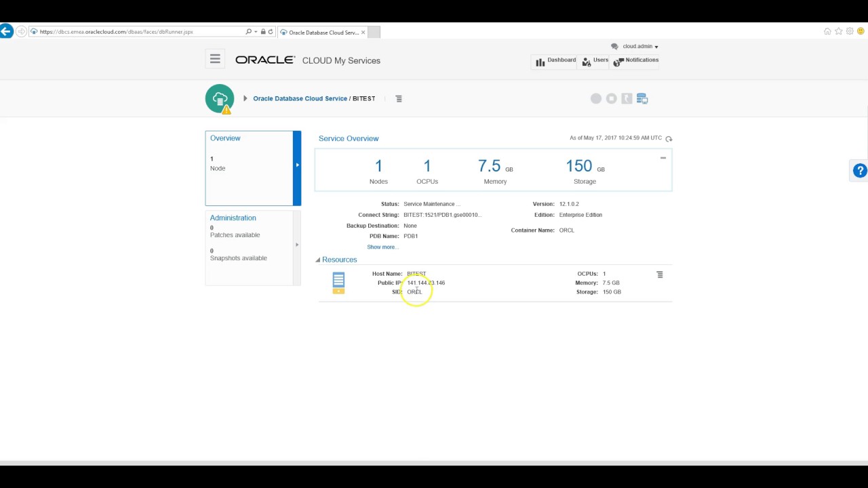The height and width of the screenshot is (488, 868).
Task: Click the help question mark tab
Action: (860, 171)
